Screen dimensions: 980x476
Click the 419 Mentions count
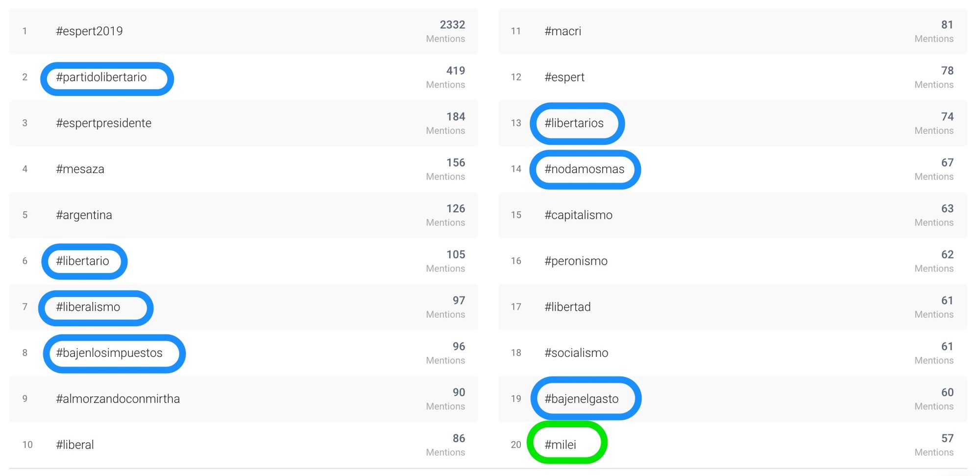pyautogui.click(x=445, y=77)
